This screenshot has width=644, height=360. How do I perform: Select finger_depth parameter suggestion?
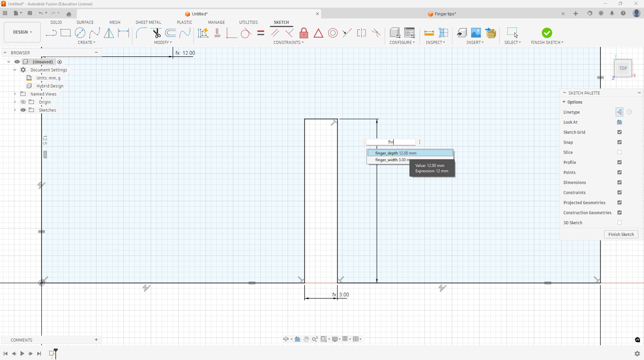(x=410, y=153)
